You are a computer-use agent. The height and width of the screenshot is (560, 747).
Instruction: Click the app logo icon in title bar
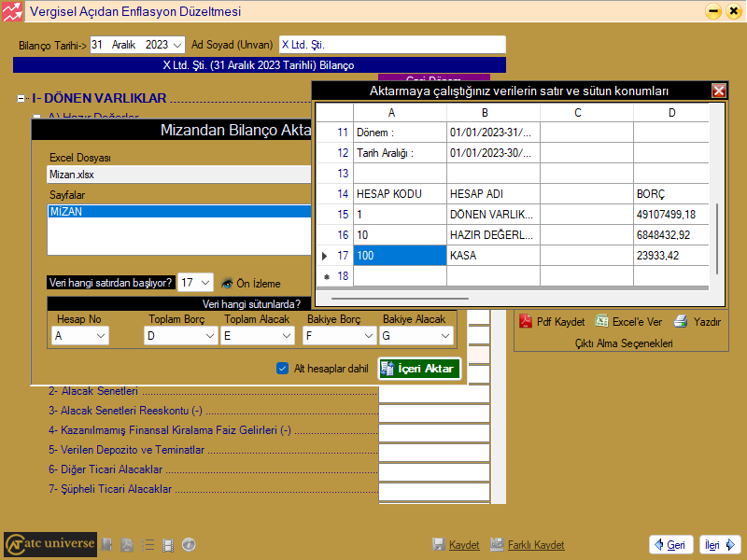pyautogui.click(x=12, y=11)
